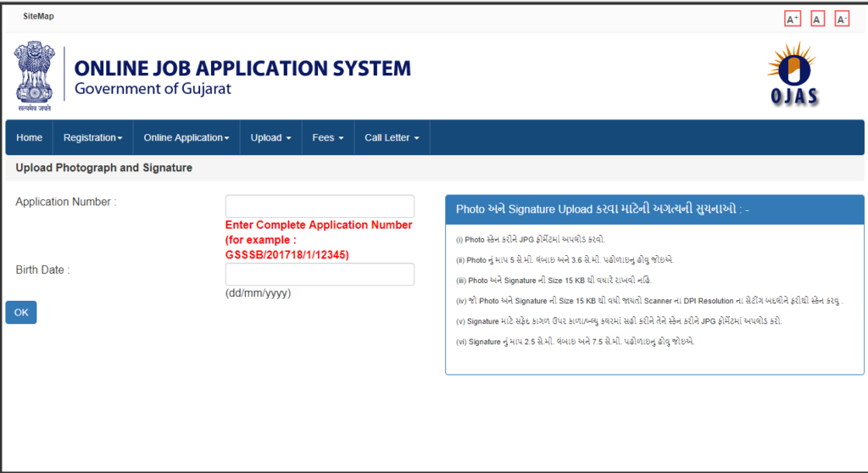Focus the Application Number input field
868x473 pixels.
320,206
